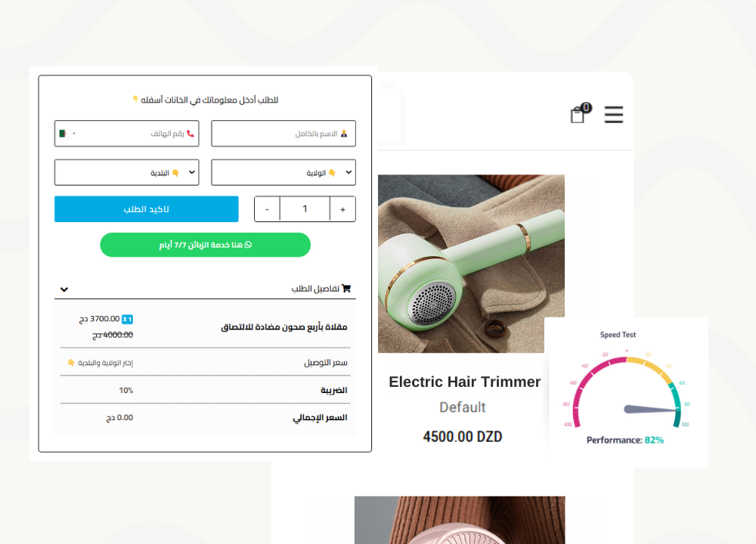This screenshot has height=544, width=756.
Task: Click the blue confirm order button
Action: pos(147,209)
